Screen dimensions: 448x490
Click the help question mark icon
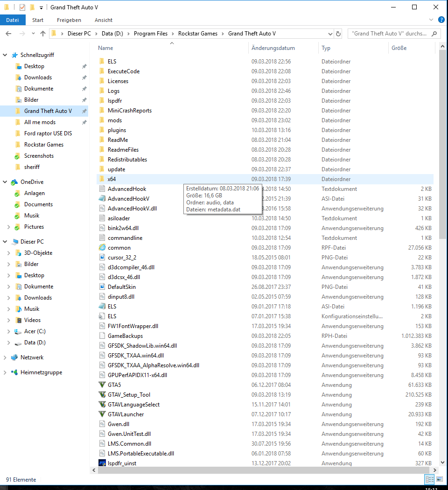(x=441, y=20)
